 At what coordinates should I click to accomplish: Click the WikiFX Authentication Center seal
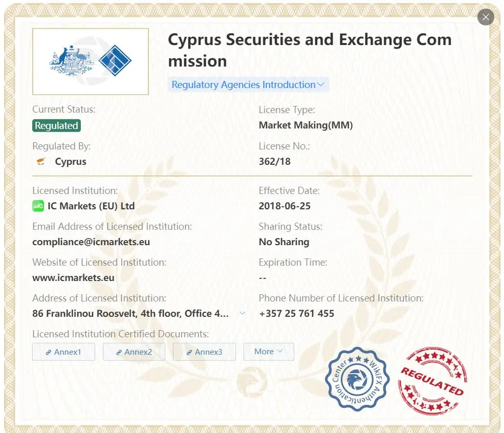tap(357, 379)
